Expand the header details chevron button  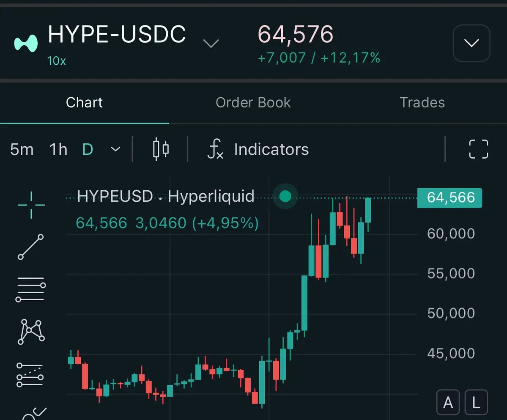[x=471, y=43]
